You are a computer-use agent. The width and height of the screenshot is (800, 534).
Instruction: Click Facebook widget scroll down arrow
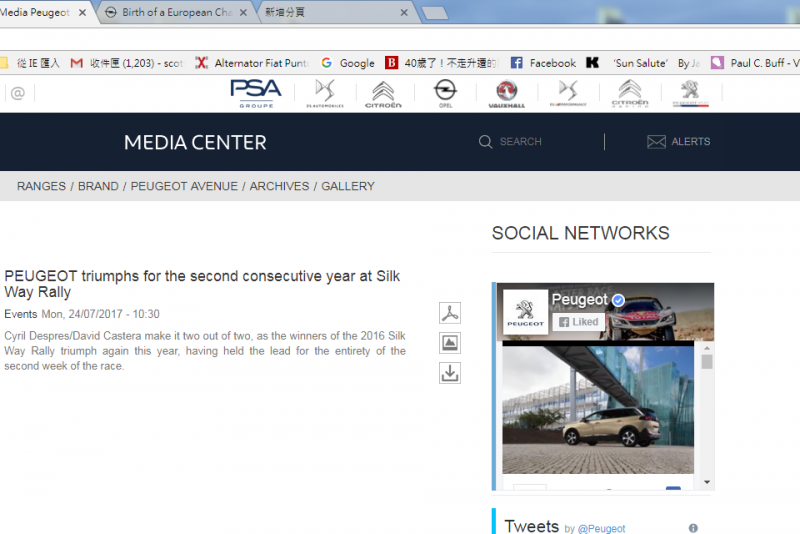pos(707,482)
